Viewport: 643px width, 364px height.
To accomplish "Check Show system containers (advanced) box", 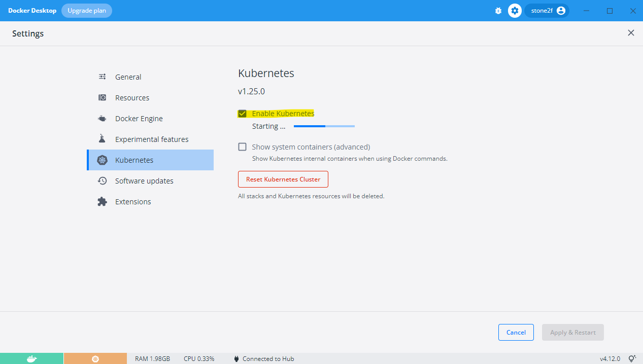I will [x=242, y=147].
